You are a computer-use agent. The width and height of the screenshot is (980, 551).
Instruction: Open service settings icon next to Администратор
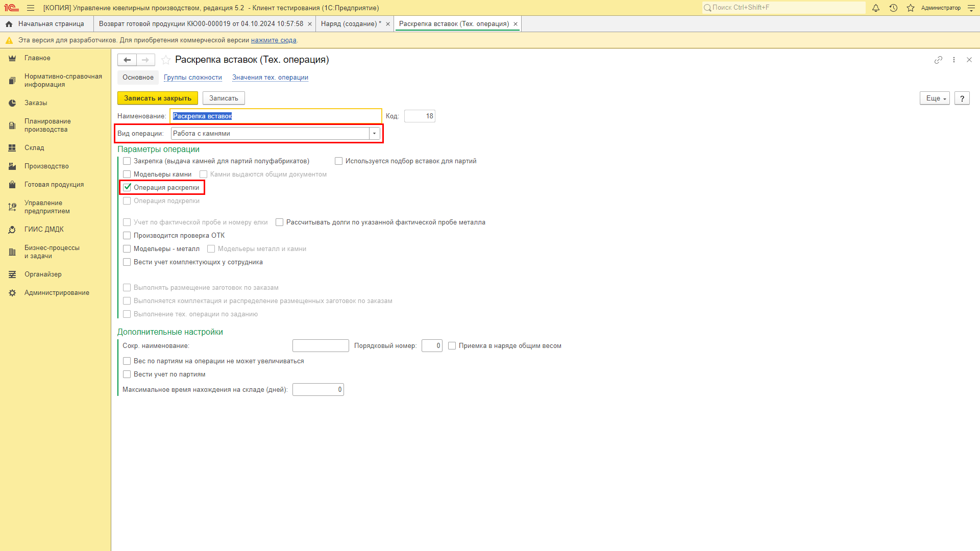coord(971,8)
